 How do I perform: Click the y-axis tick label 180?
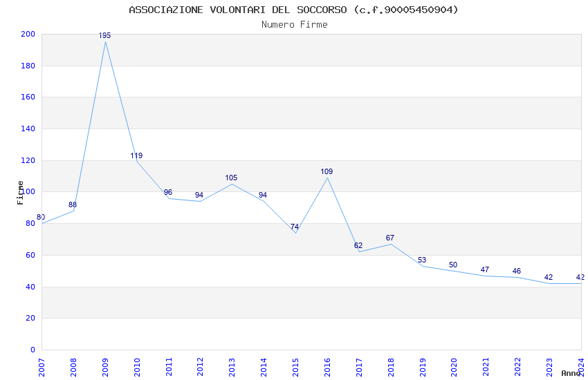(28, 66)
